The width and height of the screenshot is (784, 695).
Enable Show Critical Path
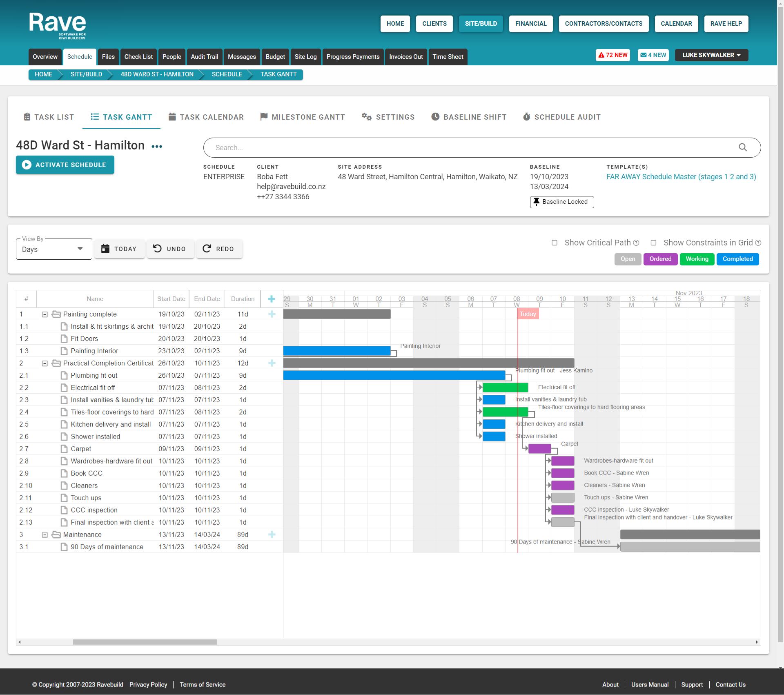[x=554, y=243]
